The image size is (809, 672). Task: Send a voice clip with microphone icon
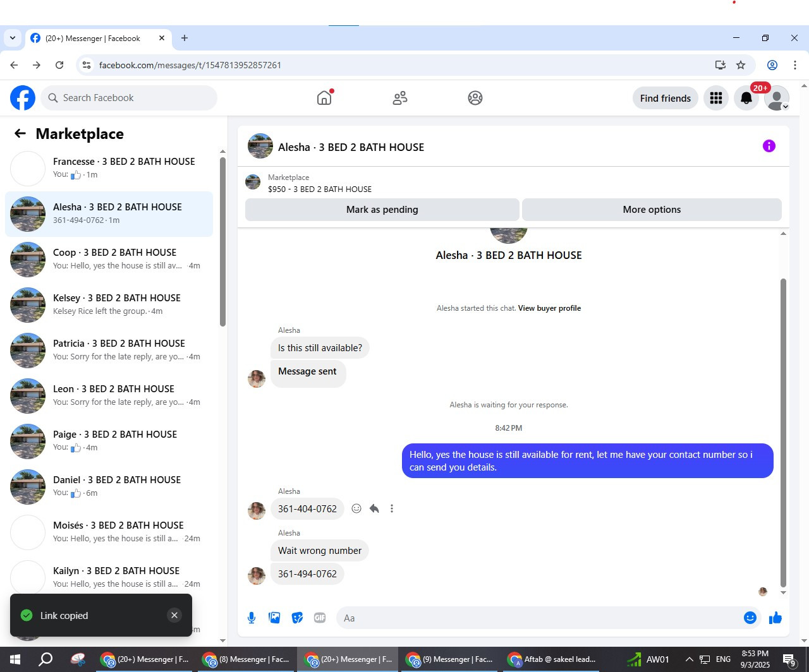252,618
